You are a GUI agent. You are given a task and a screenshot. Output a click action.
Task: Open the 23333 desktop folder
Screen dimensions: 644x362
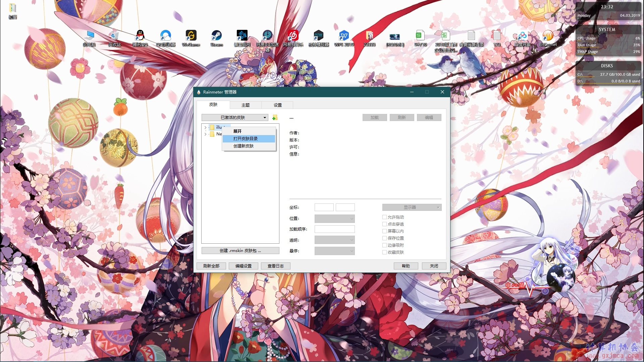pos(370,38)
